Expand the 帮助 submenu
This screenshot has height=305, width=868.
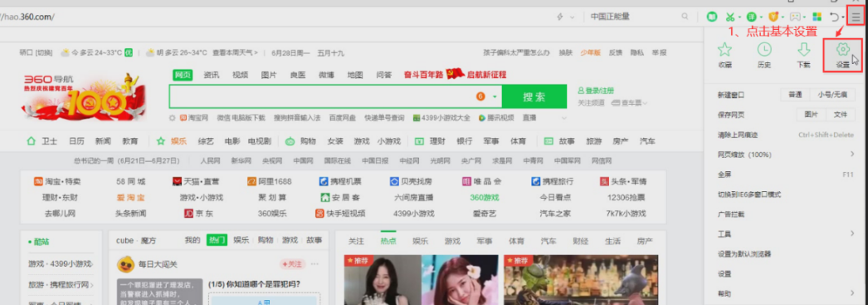click(x=852, y=293)
